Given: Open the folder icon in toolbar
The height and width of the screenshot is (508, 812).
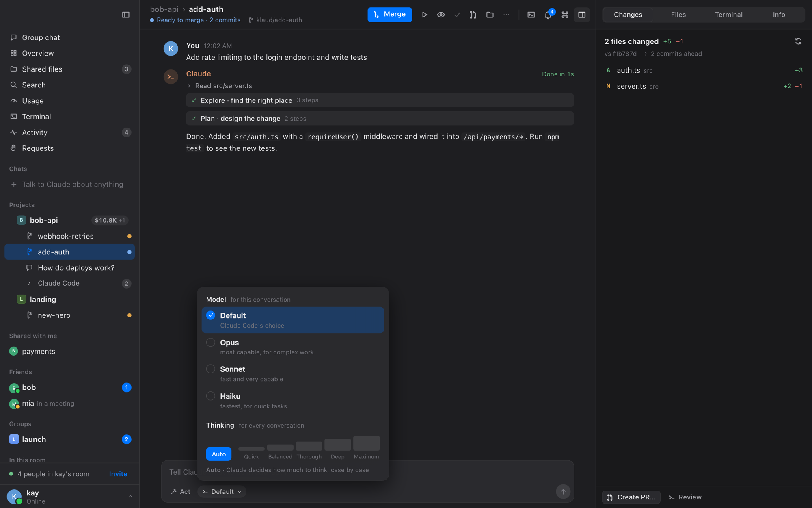Looking at the screenshot, I should click(490, 15).
